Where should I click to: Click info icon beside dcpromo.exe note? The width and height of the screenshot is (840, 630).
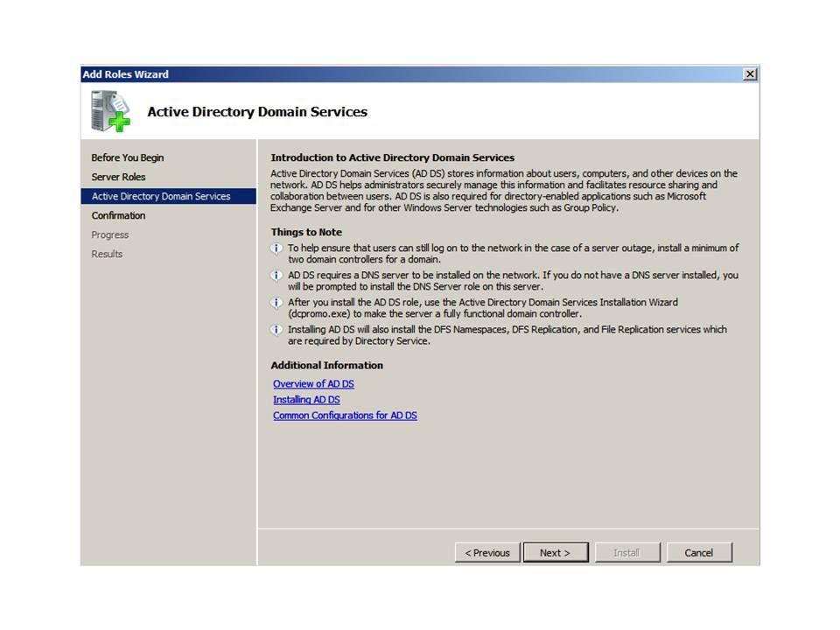276,303
